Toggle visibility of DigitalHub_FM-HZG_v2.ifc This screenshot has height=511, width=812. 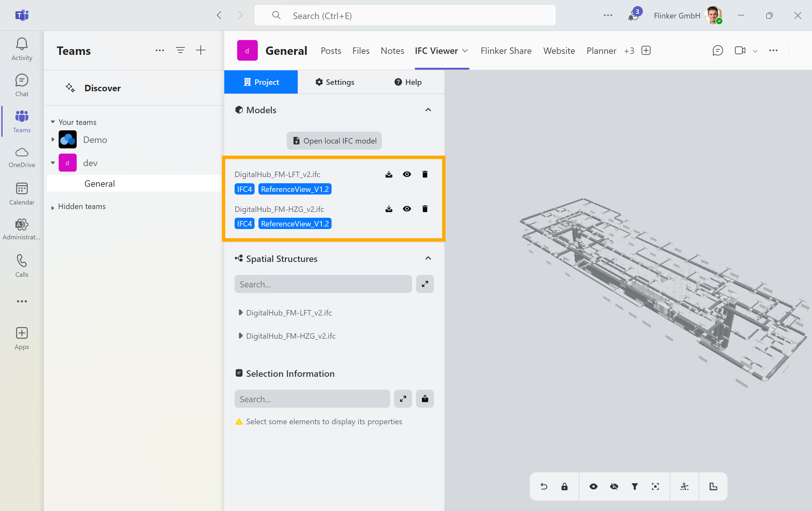tap(406, 209)
